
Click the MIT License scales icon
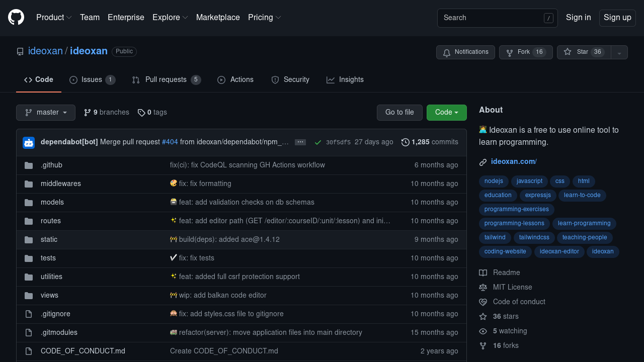point(483,287)
